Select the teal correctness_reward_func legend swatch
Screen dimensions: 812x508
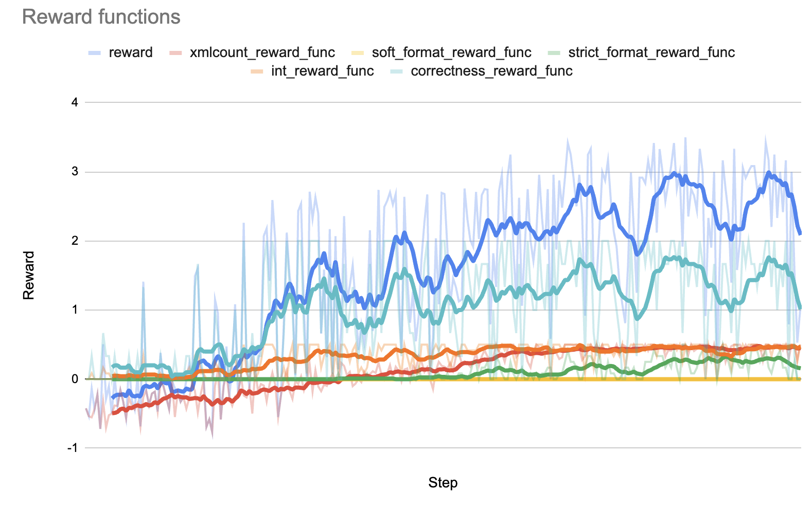point(396,71)
